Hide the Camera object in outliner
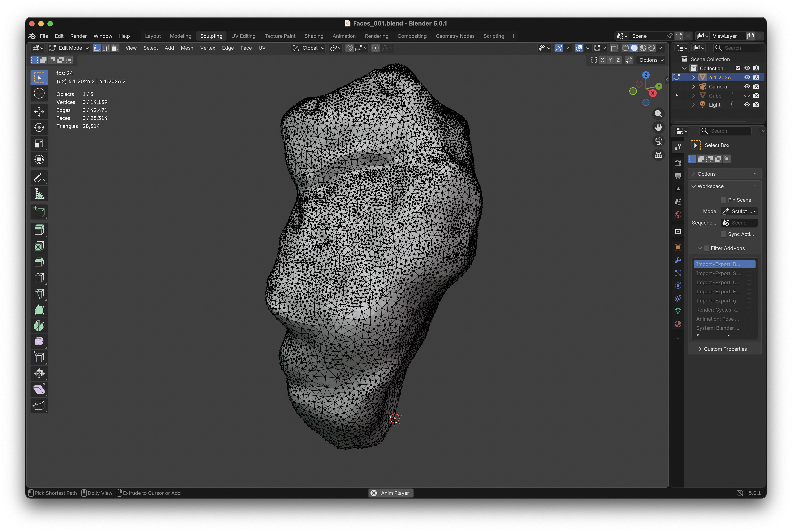792x532 pixels. 747,87
